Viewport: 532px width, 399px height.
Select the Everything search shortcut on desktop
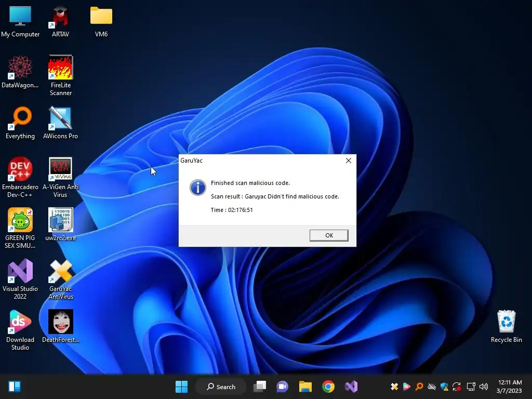(20, 123)
